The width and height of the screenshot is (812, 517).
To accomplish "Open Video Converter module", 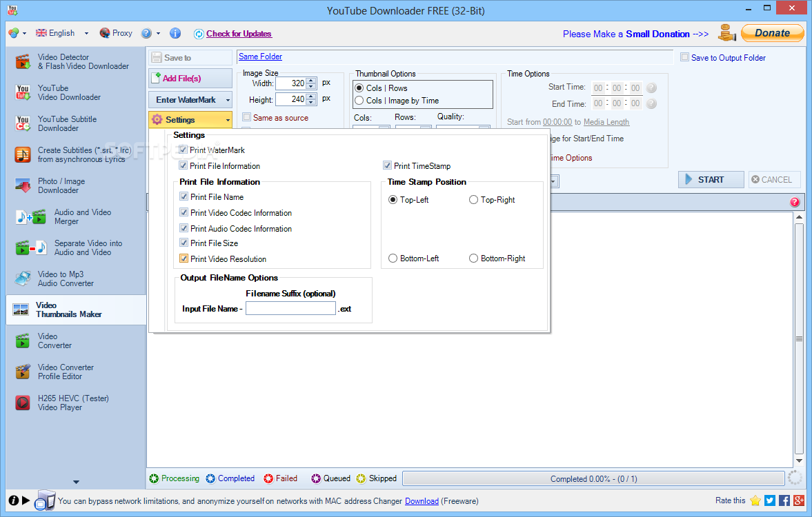I will tap(75, 341).
